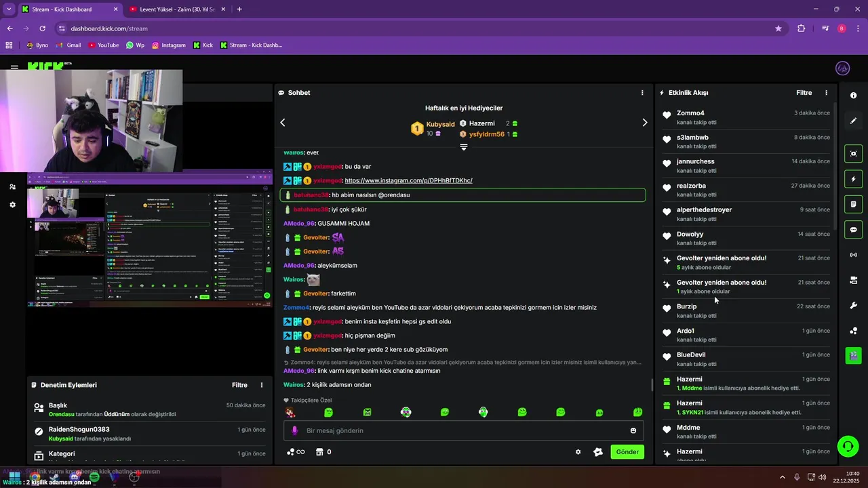Show next leaderboard with right arrow
The height and width of the screenshot is (488, 868).
coord(645,123)
